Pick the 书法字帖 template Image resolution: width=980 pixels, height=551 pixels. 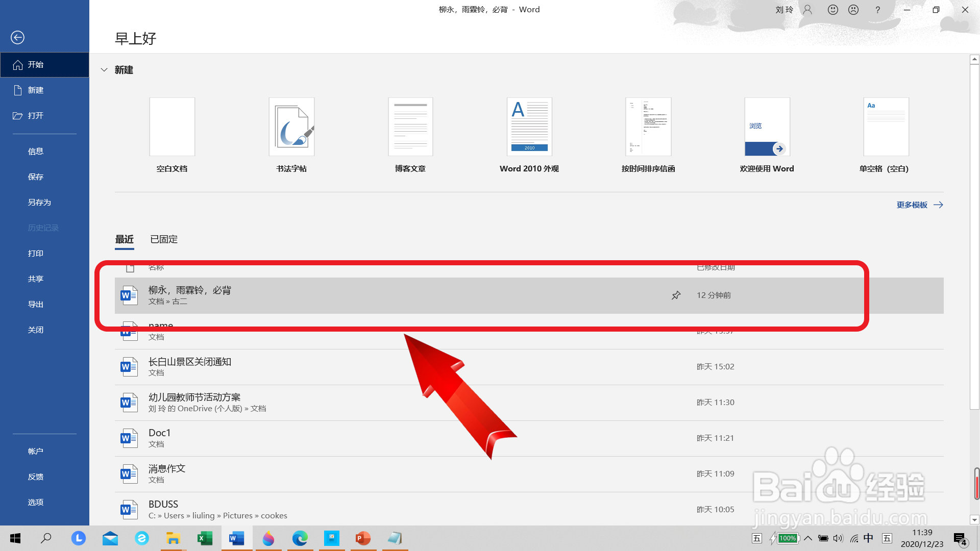[291, 135]
